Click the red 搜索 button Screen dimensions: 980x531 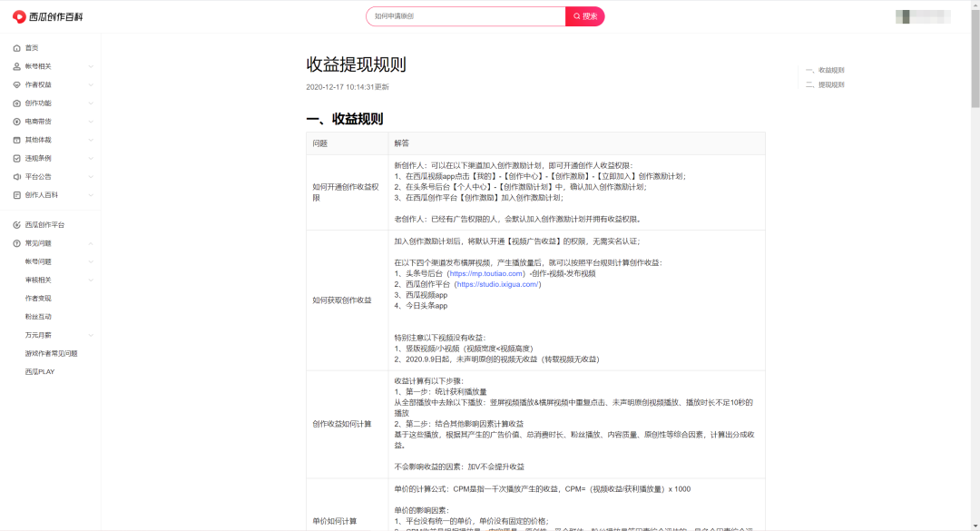tap(585, 17)
